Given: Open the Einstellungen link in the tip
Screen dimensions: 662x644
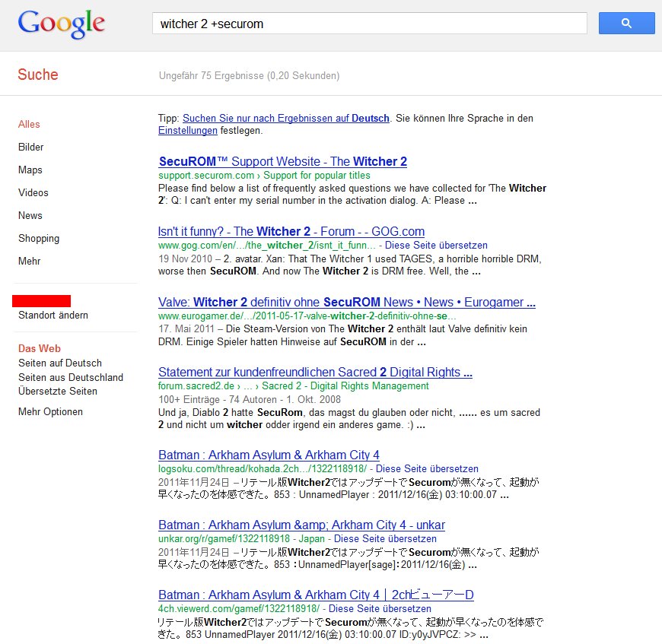Looking at the screenshot, I should point(188,131).
